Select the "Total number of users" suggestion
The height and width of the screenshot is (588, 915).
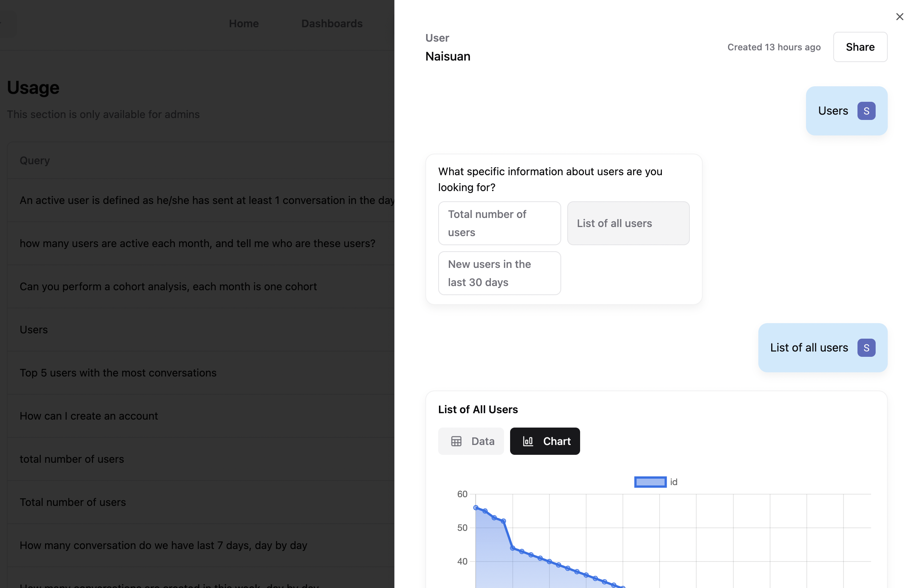tap(499, 223)
